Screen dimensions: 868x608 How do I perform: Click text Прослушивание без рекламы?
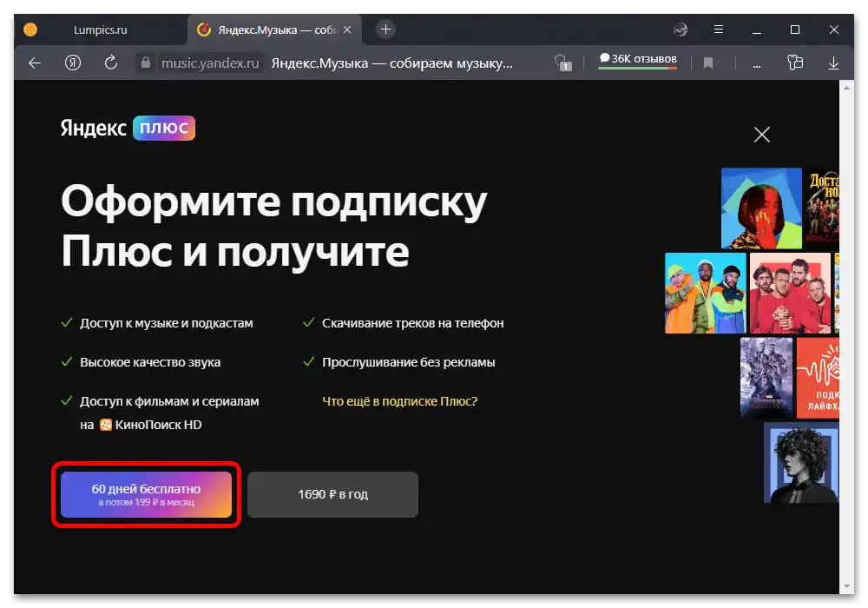[409, 362]
